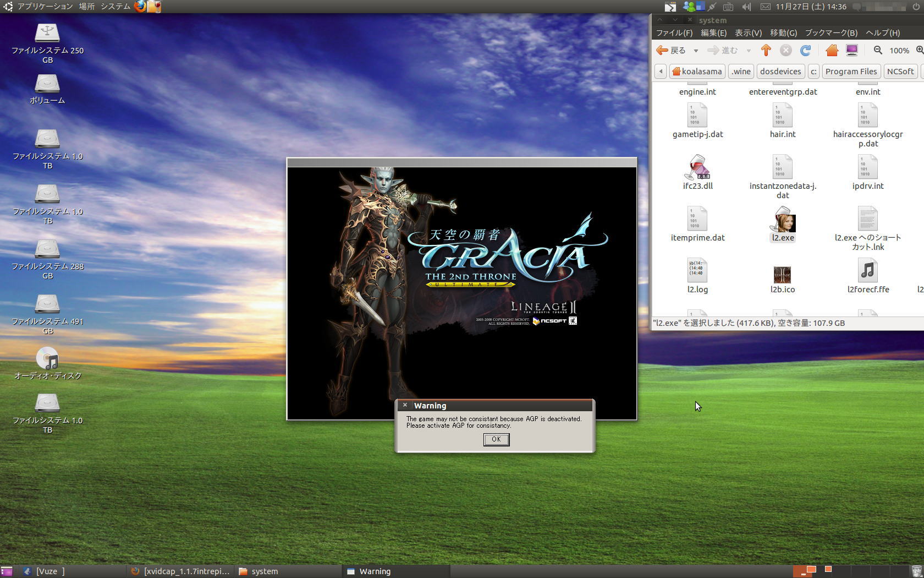Open the ファイル(F) menu
Viewport: 924px width, 578px height.
674,33
